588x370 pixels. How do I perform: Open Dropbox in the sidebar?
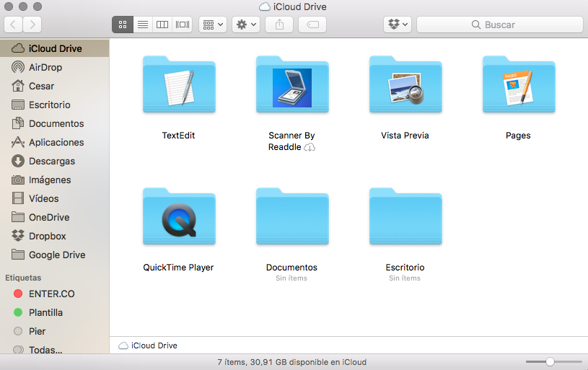(55, 236)
